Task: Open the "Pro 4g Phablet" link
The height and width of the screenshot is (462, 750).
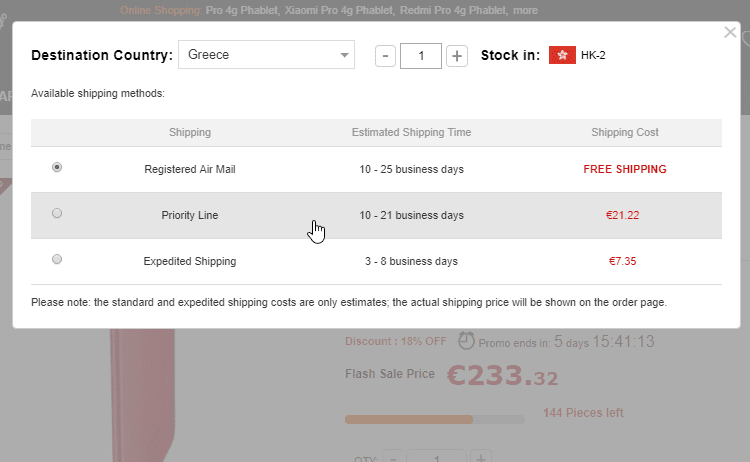Action: pos(241,11)
